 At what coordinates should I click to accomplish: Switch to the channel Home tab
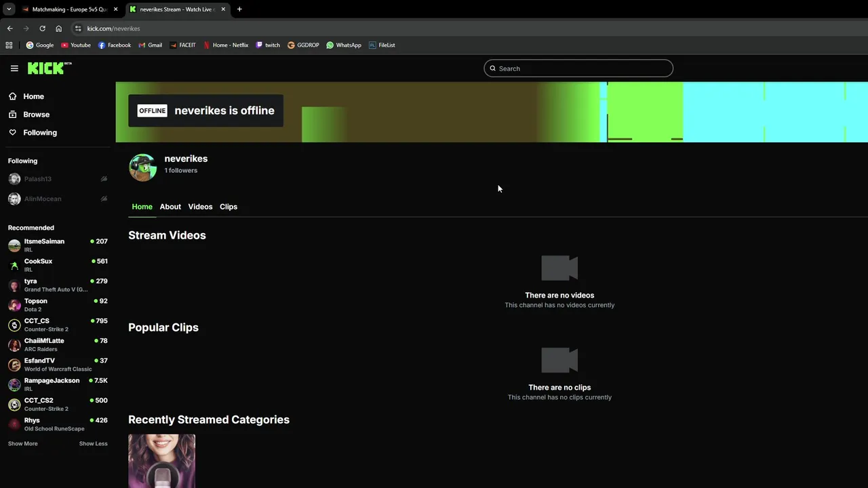point(142,207)
